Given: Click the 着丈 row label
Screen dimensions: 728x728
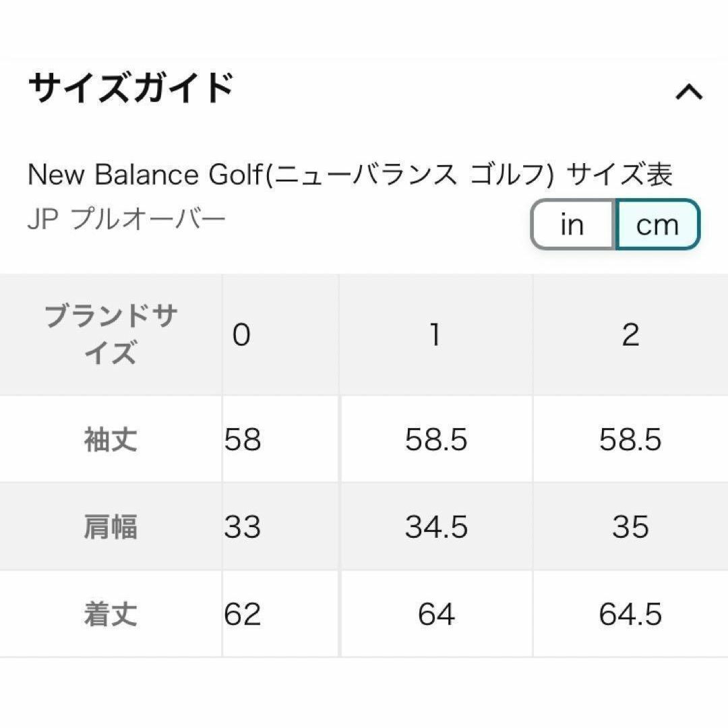Looking at the screenshot, I should point(111,614).
